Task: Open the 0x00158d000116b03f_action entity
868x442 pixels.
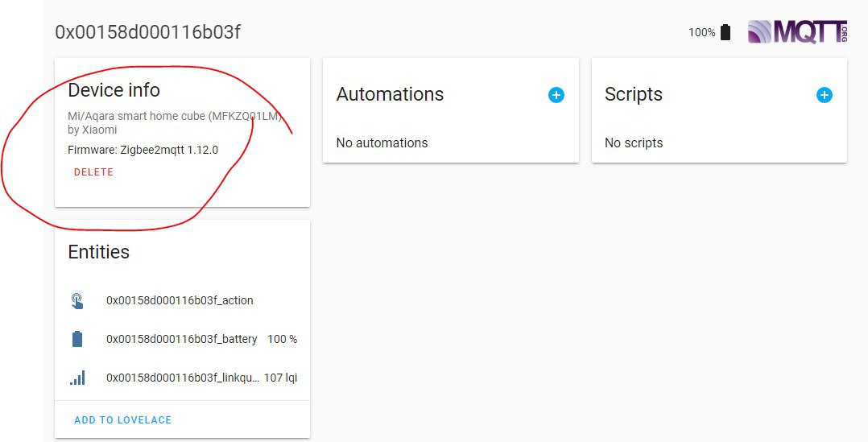Action: click(x=180, y=300)
